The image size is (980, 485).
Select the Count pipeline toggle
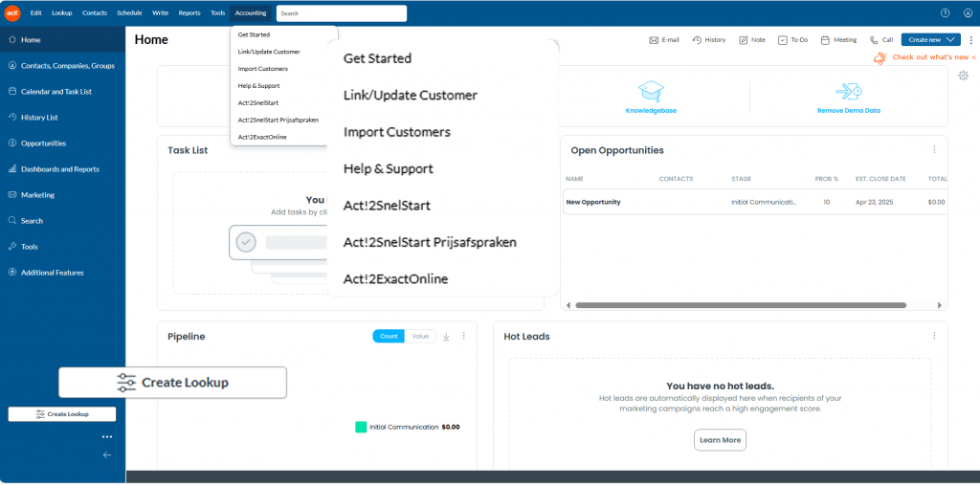pos(389,337)
